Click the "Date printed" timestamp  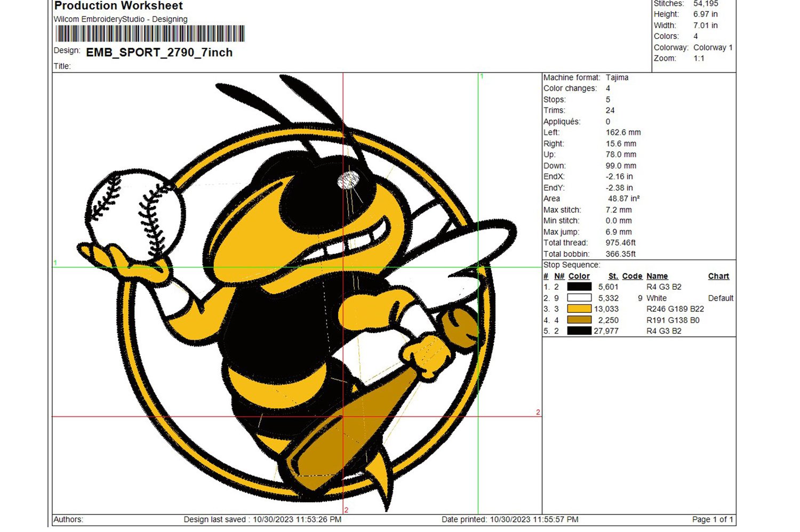pyautogui.click(x=510, y=519)
